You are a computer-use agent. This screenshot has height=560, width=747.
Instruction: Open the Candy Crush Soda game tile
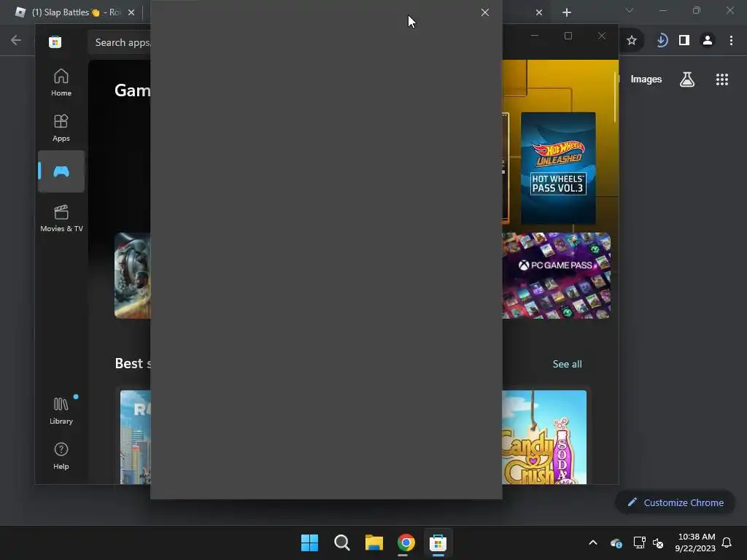(544, 437)
